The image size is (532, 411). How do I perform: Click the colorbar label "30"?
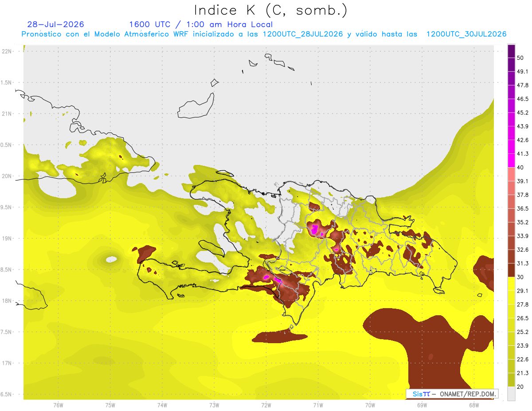(520, 277)
